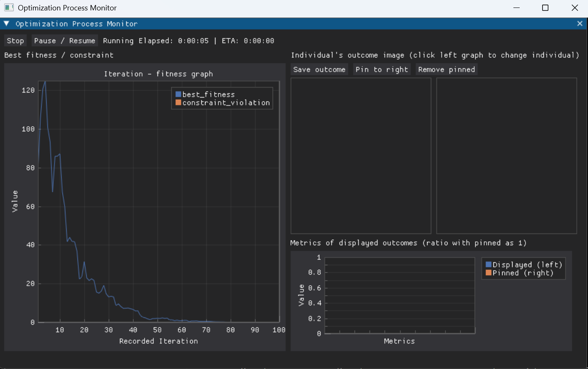Click the application icon in the title bar
Image resolution: width=588 pixels, height=369 pixels.
[8, 8]
